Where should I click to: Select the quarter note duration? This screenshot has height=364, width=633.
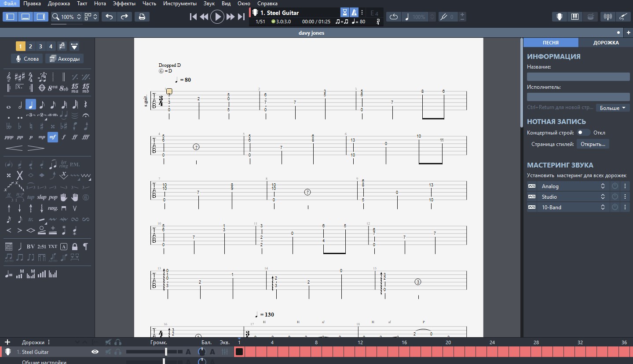point(31,105)
